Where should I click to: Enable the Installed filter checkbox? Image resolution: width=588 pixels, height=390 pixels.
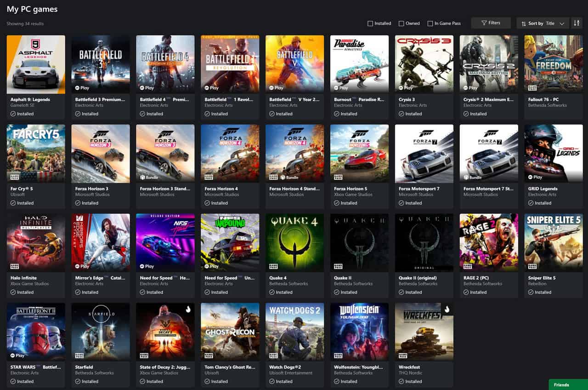pos(370,23)
